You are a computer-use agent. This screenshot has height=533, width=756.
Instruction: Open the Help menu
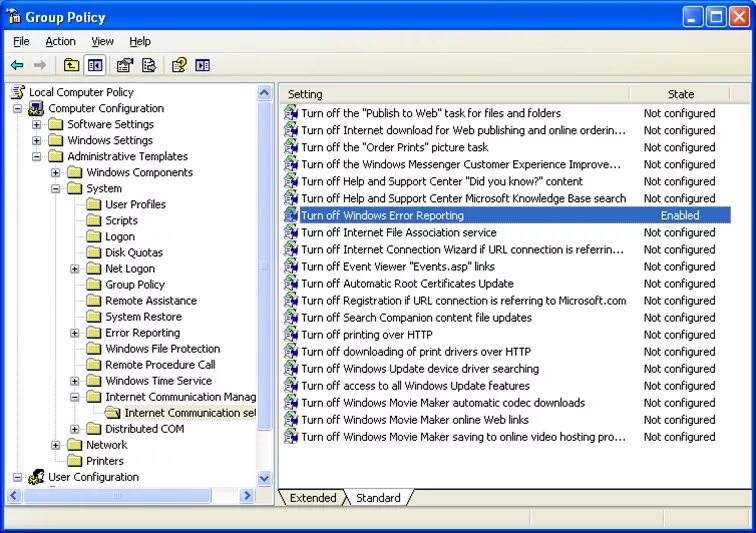click(140, 41)
